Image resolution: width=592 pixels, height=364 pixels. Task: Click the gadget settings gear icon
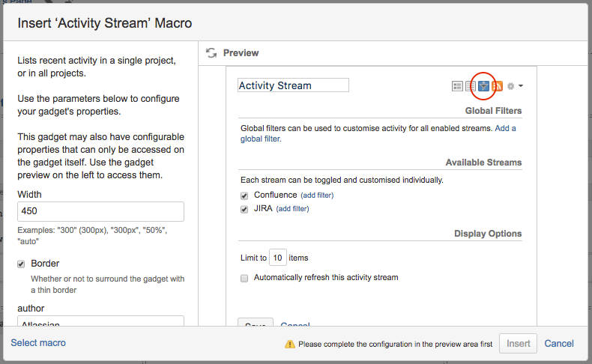coord(511,86)
